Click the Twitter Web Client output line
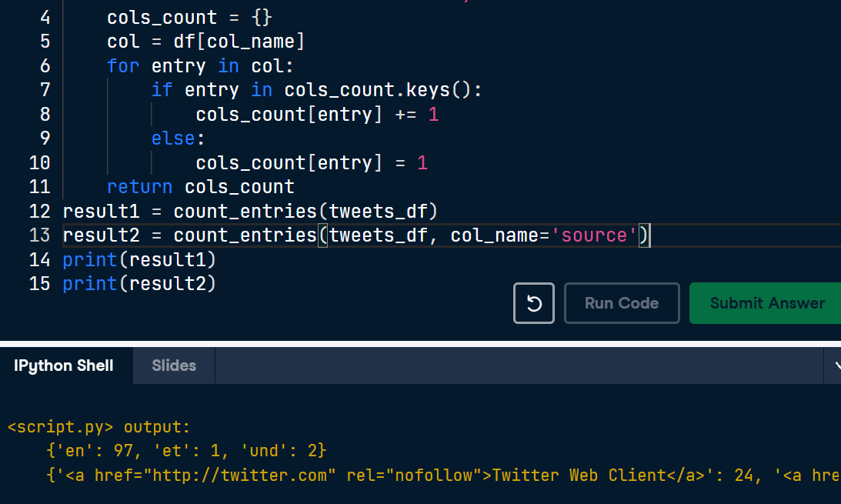 tap(443, 475)
